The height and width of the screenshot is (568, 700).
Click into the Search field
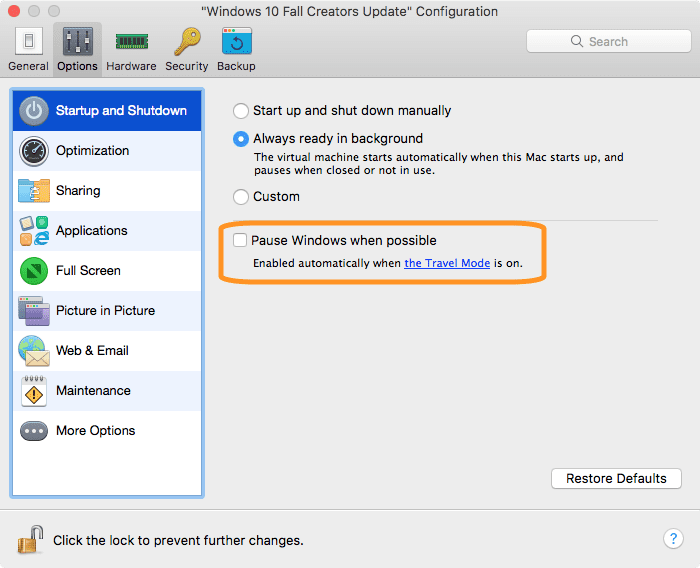(608, 42)
